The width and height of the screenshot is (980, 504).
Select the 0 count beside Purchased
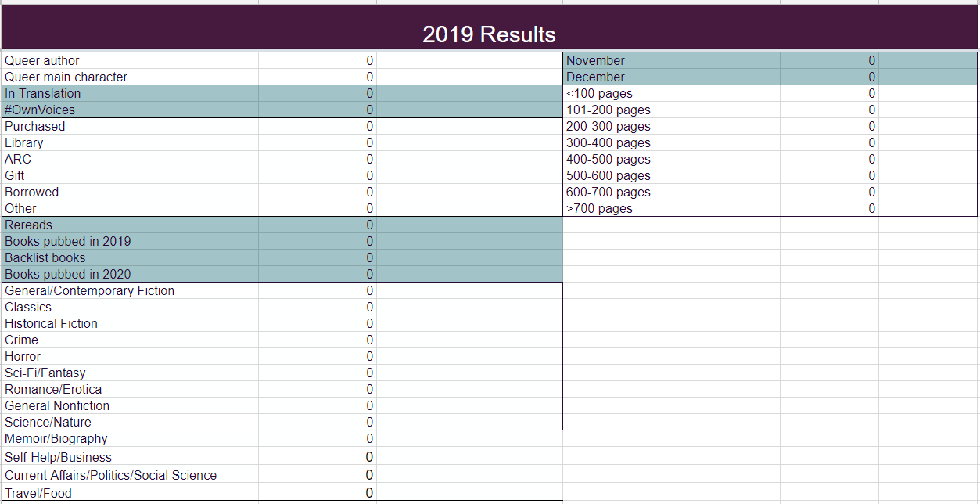318,126
